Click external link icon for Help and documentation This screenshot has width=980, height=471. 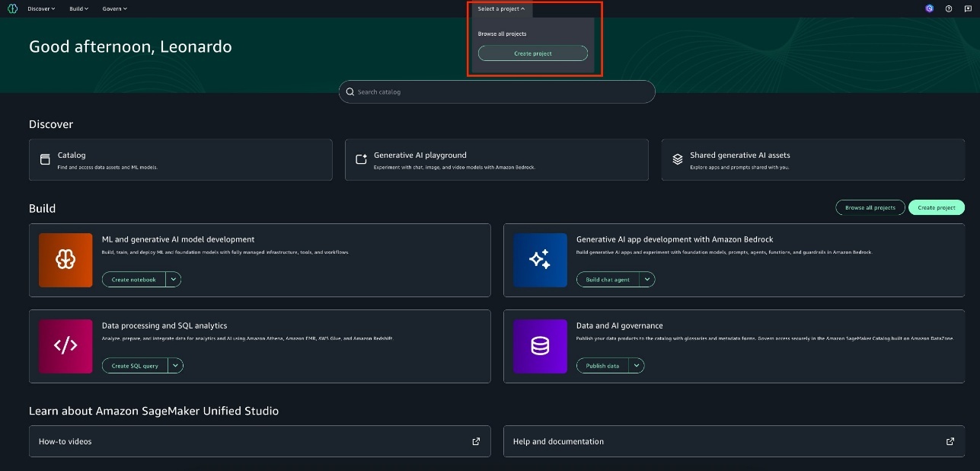click(950, 441)
